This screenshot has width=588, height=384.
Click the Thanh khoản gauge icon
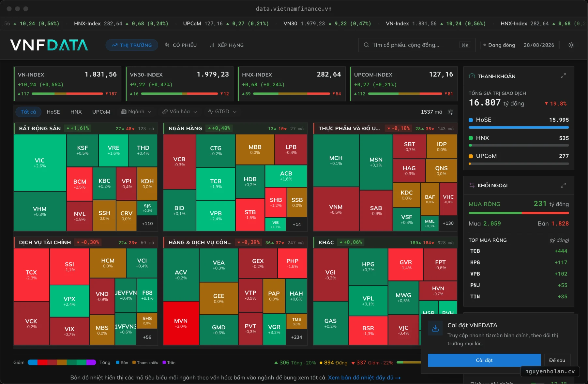pos(472,76)
